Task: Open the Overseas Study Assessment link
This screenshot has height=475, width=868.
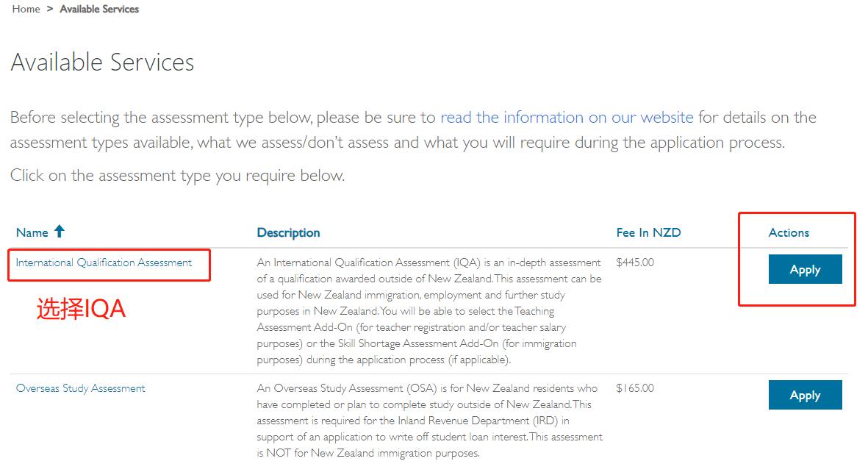Action: click(81, 388)
